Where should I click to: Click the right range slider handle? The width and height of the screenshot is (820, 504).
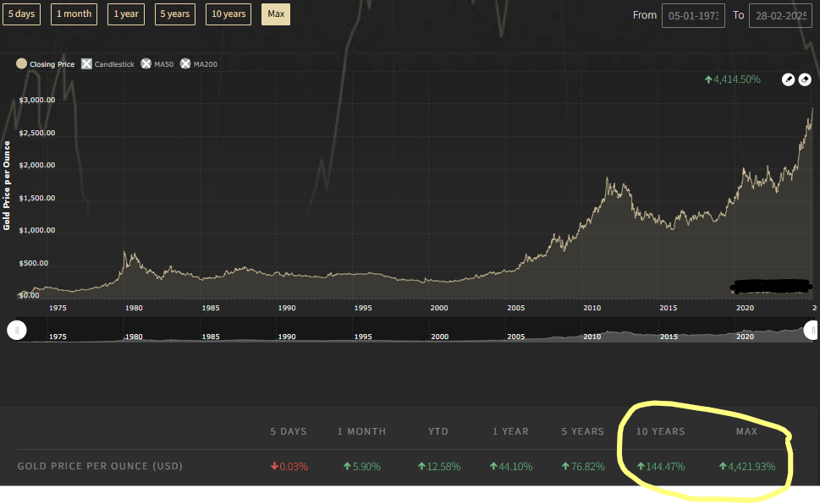811,331
